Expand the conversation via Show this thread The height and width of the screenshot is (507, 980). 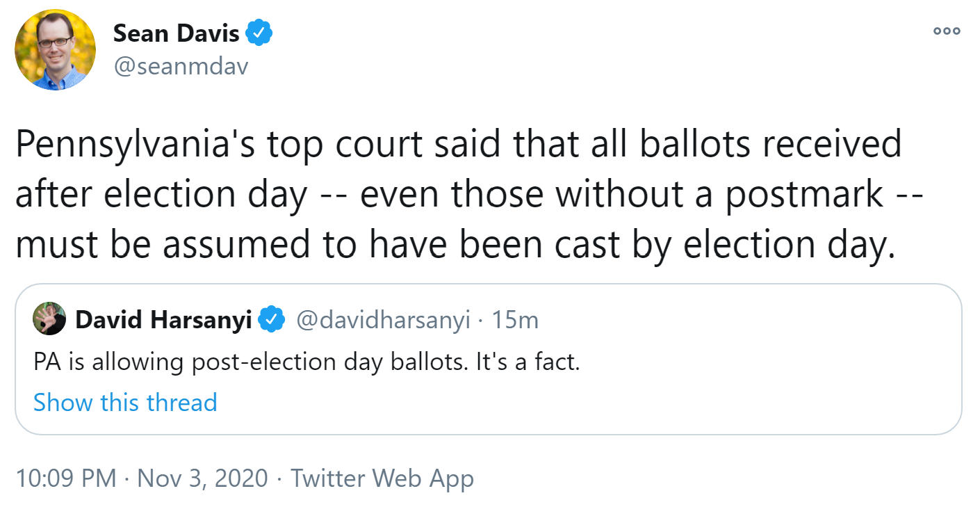click(125, 402)
